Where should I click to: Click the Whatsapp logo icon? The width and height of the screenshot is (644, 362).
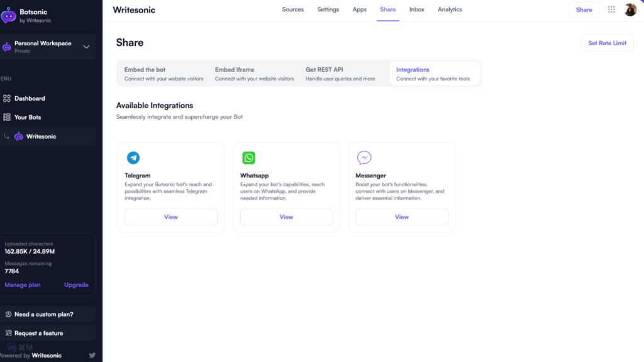pos(248,157)
